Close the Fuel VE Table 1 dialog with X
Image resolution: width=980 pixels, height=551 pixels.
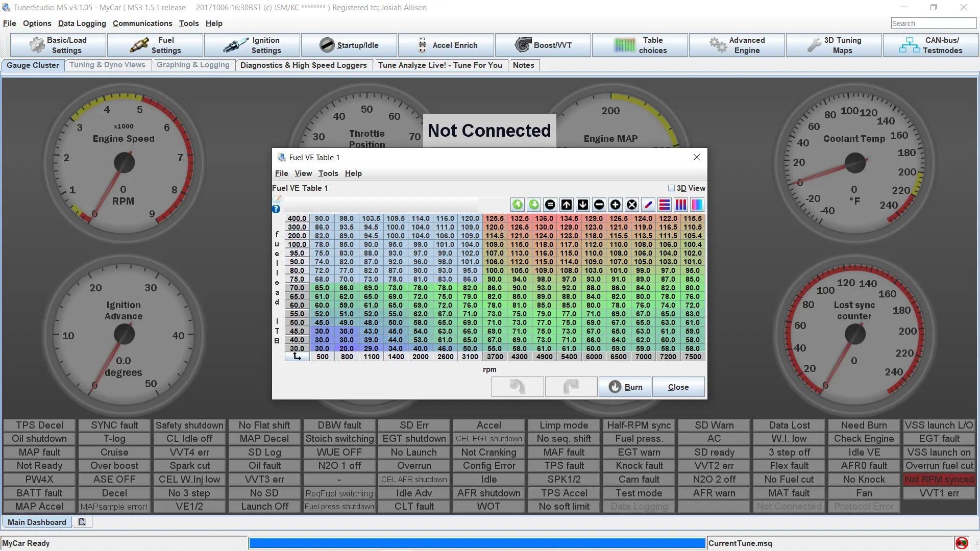[x=697, y=157]
